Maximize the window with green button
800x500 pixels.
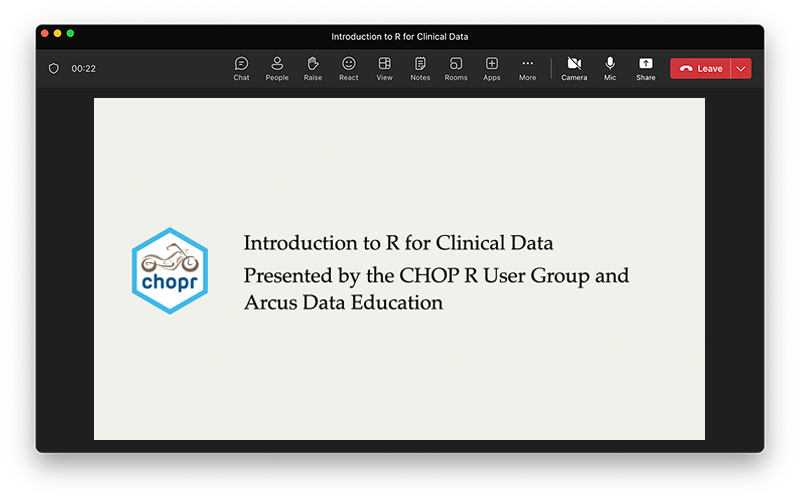click(71, 33)
